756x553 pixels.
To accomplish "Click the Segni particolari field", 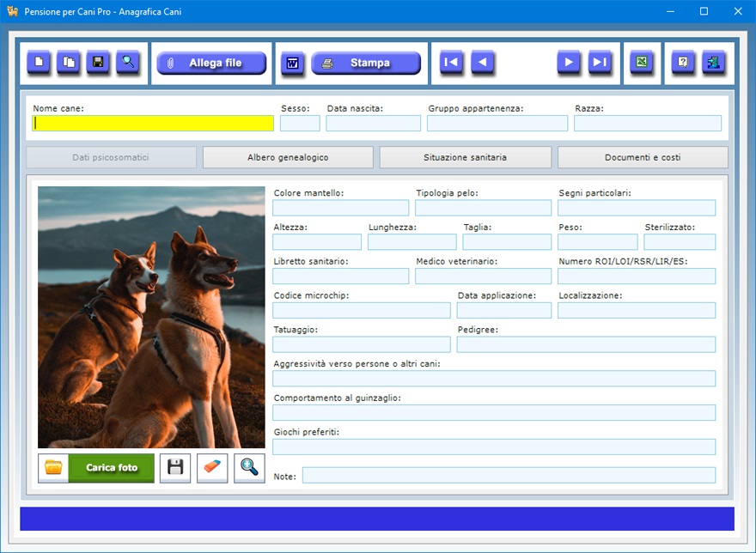I will click(637, 208).
